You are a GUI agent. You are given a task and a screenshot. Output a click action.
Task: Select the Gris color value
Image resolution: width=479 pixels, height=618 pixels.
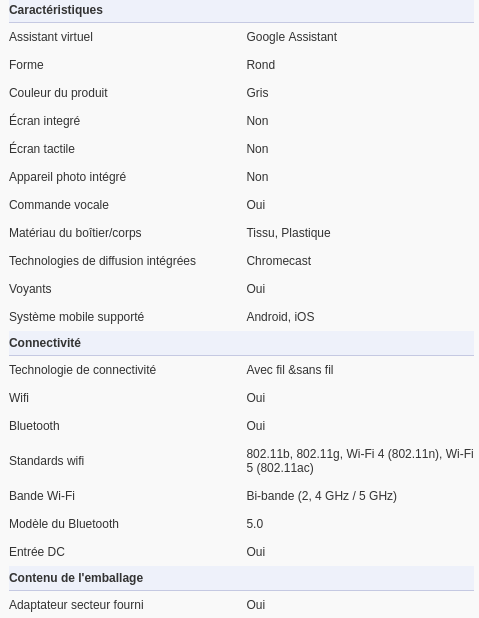click(x=257, y=93)
